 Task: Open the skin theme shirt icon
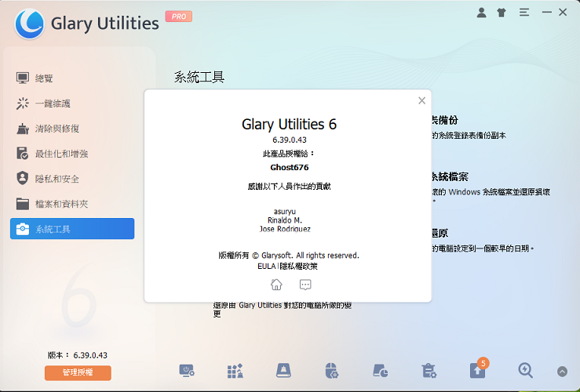[502, 13]
